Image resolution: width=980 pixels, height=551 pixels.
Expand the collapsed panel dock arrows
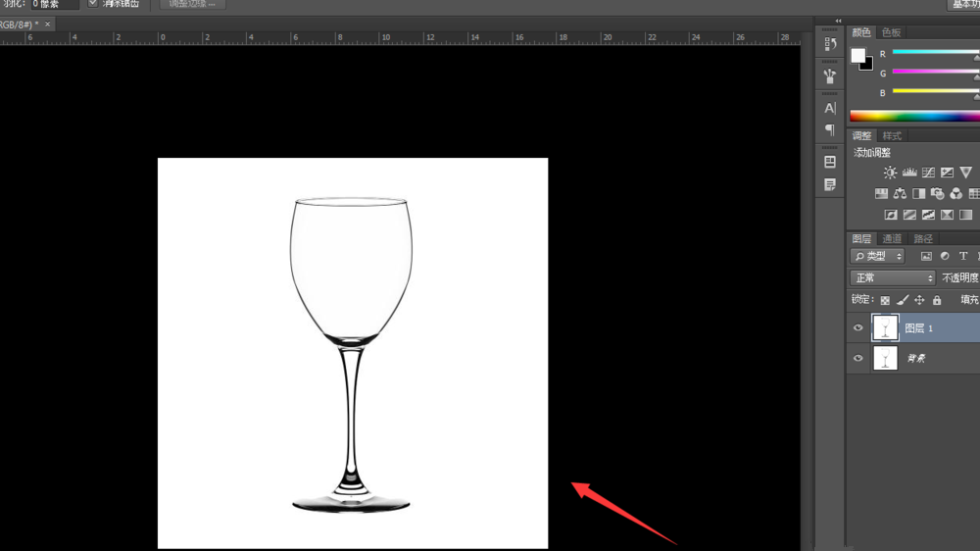[838, 21]
